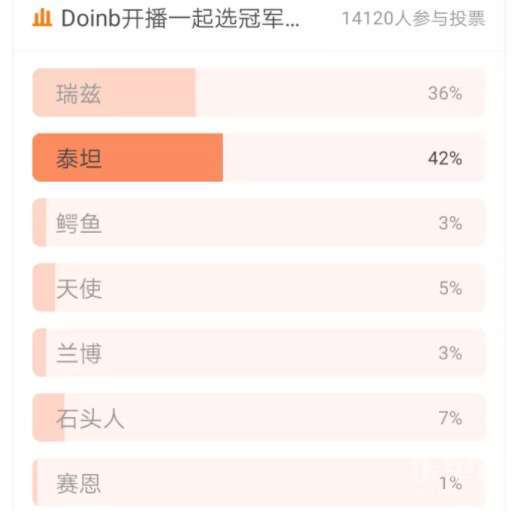Viewport: 520px width, 511px height.
Task: Click the 1% result for 赛恩
Action: tap(451, 483)
